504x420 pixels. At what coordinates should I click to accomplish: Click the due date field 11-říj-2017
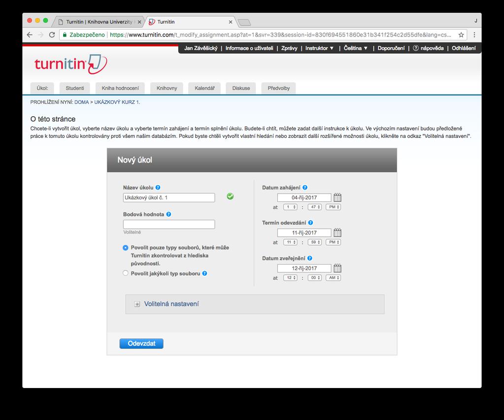coord(304,233)
